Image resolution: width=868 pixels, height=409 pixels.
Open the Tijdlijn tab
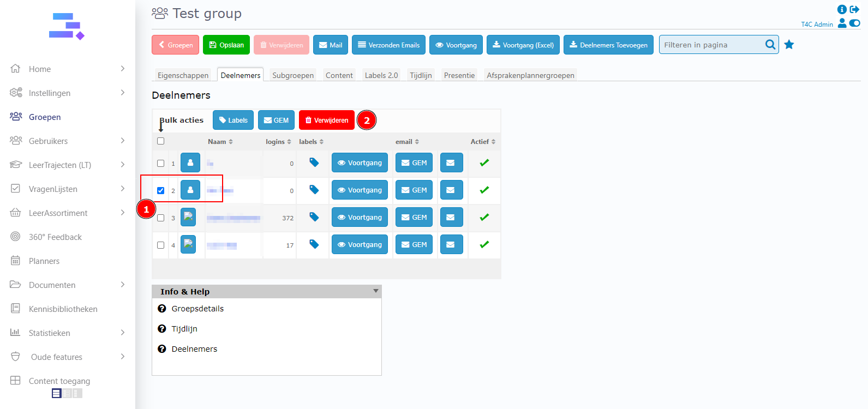click(x=421, y=75)
